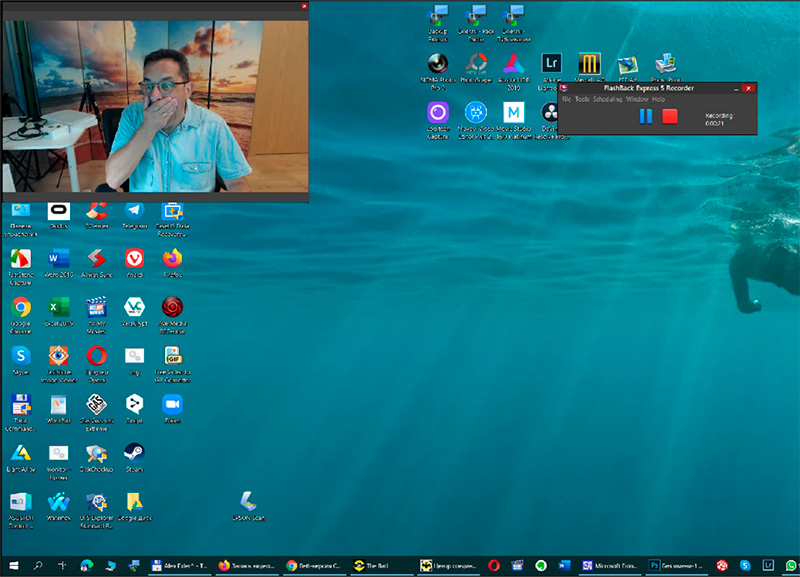
Task: Open the Window menu in FlashBack Recorder
Action: pos(637,100)
